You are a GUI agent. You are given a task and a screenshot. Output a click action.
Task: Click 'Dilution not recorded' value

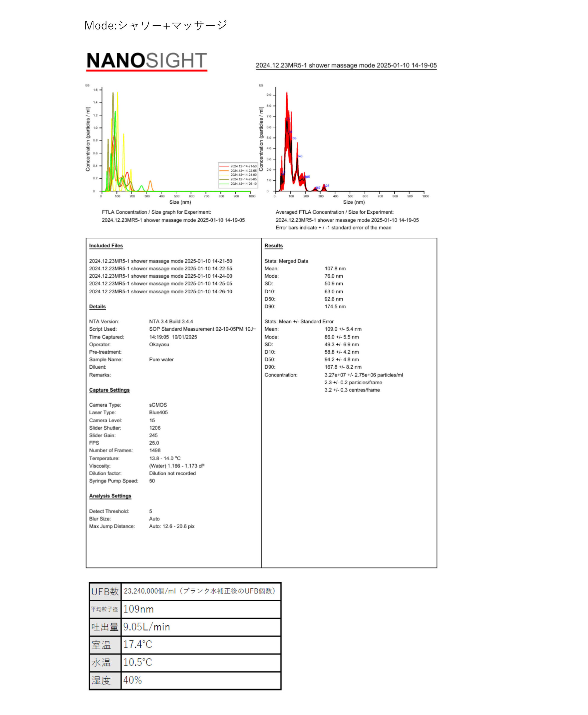(x=172, y=473)
